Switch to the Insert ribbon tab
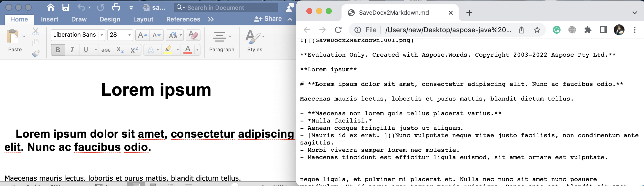The image size is (644, 186). [x=50, y=19]
